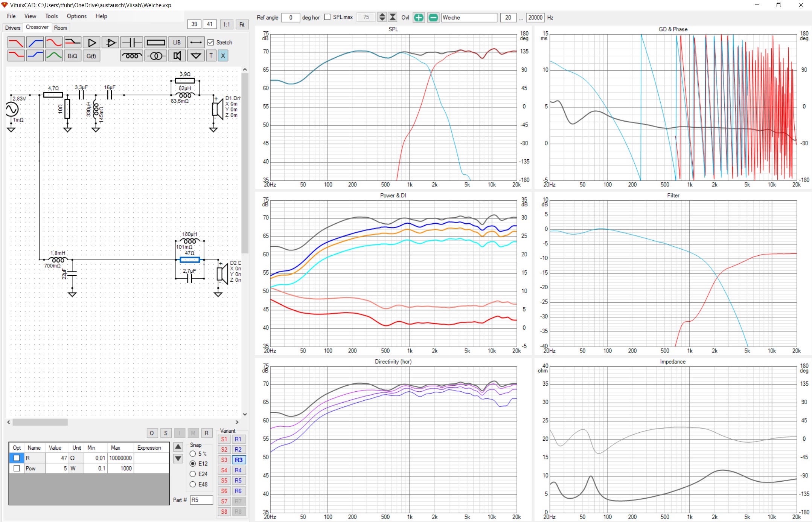Add a blue high-pass filter block
This screenshot has width=812, height=522.
point(35,43)
